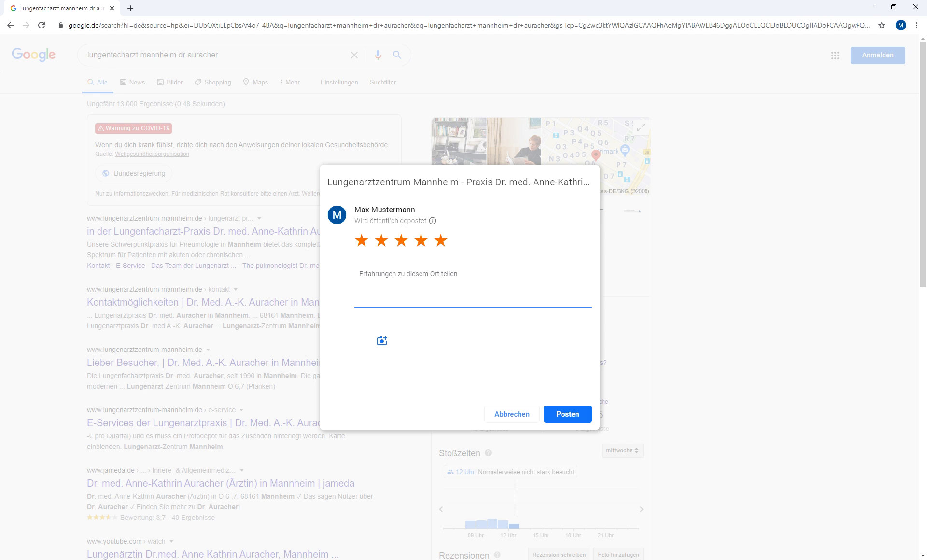
Task: Expand dropdown next to youtube watch URL
Action: pyautogui.click(x=171, y=542)
